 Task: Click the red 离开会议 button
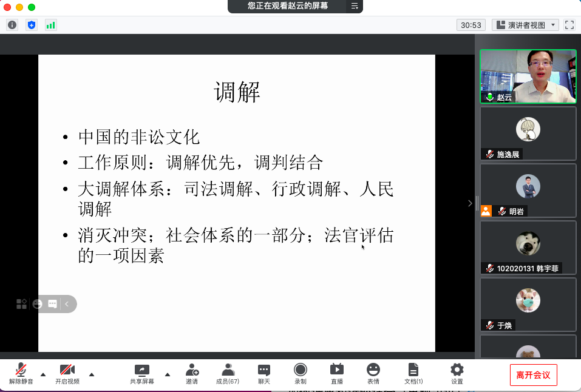coord(533,375)
